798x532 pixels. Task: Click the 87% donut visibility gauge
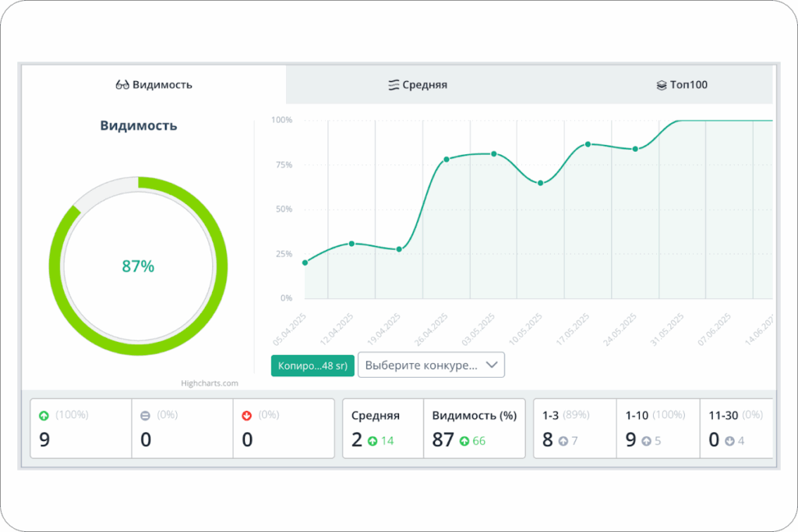[x=138, y=266]
